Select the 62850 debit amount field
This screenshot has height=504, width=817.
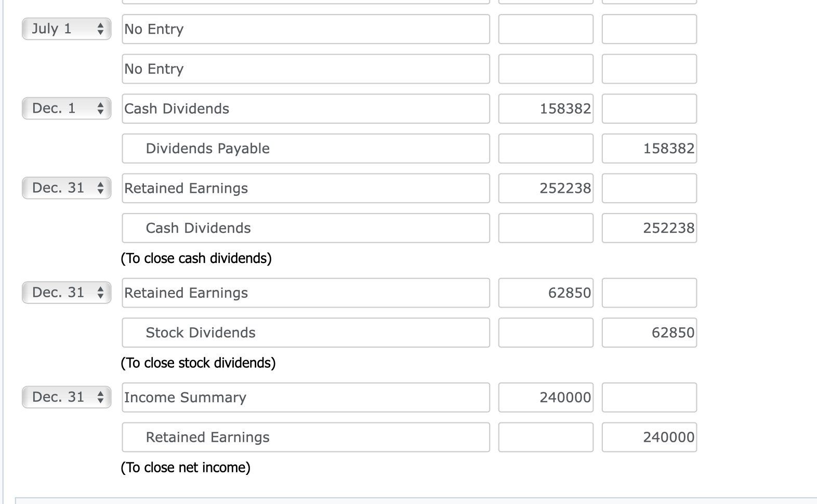(x=545, y=293)
